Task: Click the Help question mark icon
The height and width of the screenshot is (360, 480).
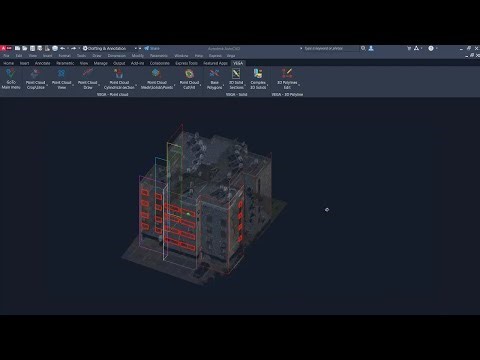Action: [431, 49]
